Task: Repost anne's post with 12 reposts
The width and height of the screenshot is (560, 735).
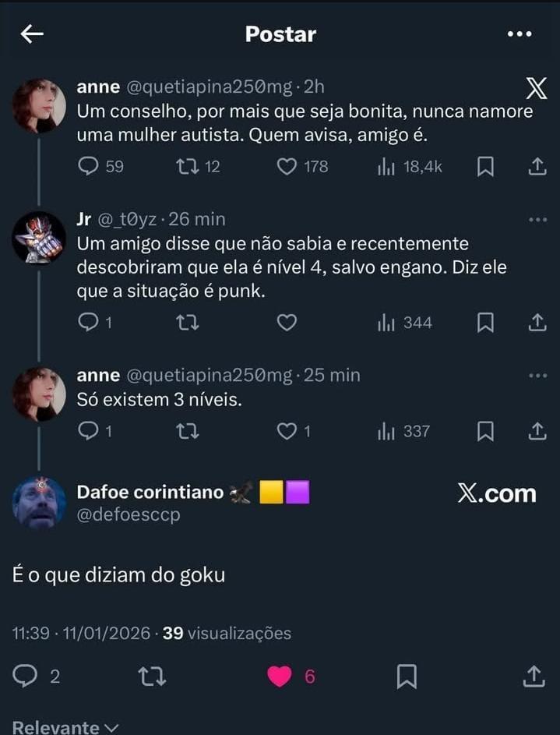Action: [x=188, y=166]
